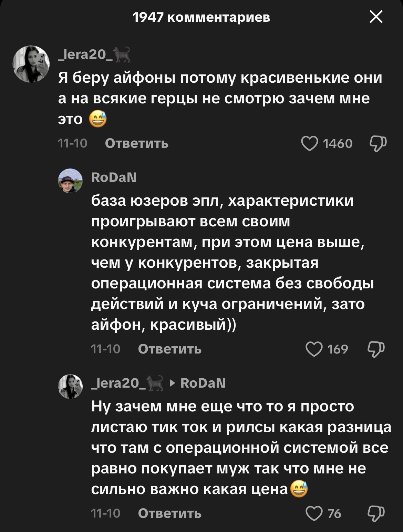
Task: Tap Ответить under RoDaN's comment
Action: point(169,349)
